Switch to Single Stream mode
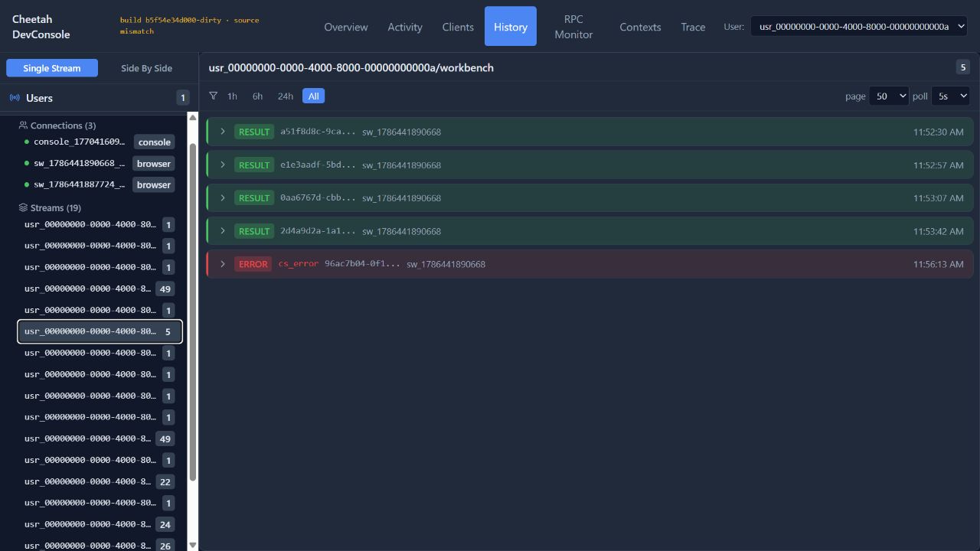Viewport: 980px width, 551px height. point(52,68)
